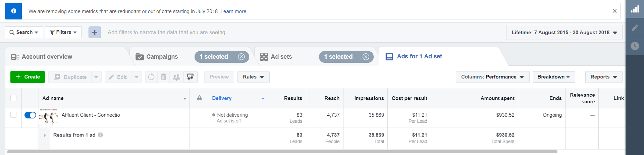Image resolution: width=644 pixels, height=155 pixels.
Task: Switch to the Account overview tab
Action: (x=47, y=57)
